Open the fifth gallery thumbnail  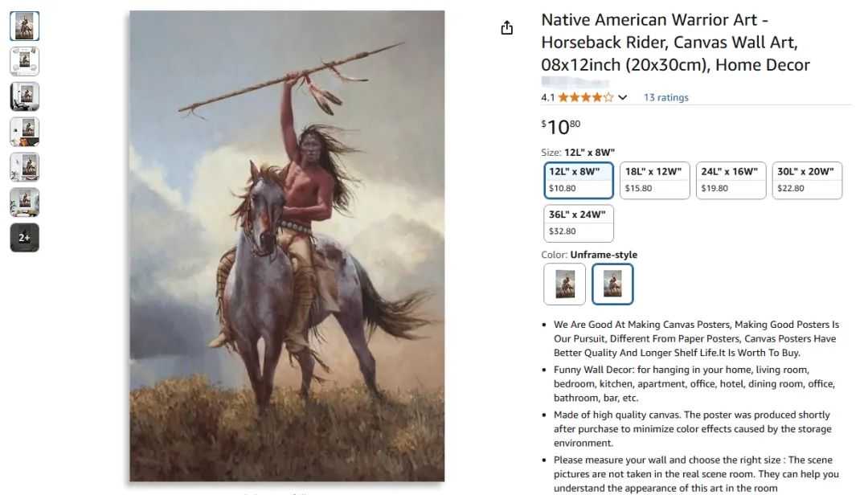24,167
